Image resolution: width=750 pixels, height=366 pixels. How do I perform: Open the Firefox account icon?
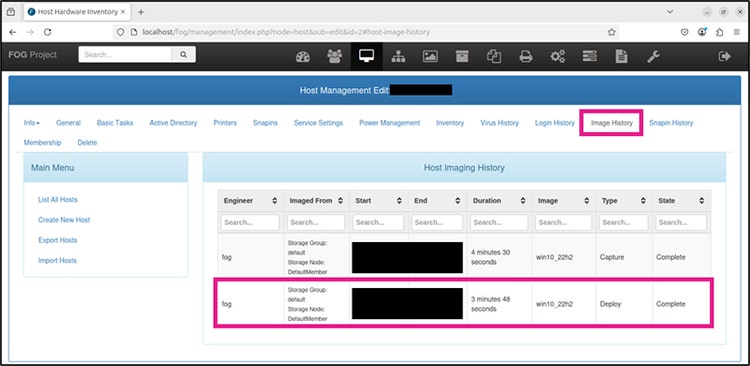(x=702, y=32)
